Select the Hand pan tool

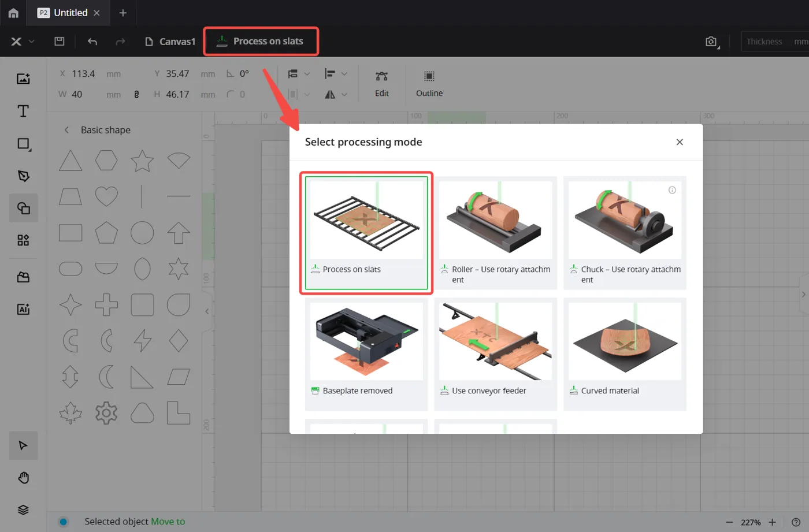23,478
